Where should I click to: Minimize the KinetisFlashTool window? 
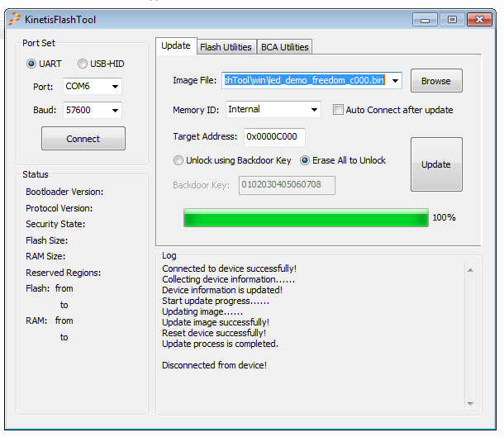(x=425, y=20)
